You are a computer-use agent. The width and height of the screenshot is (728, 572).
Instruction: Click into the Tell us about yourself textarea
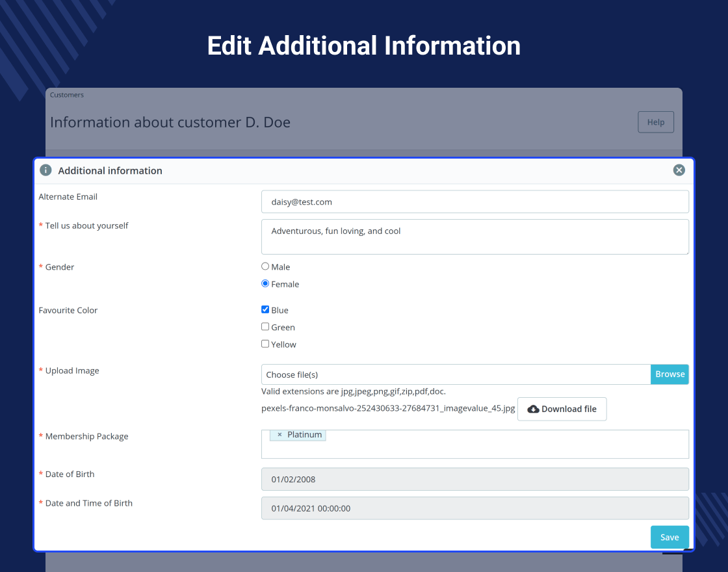[x=475, y=237]
